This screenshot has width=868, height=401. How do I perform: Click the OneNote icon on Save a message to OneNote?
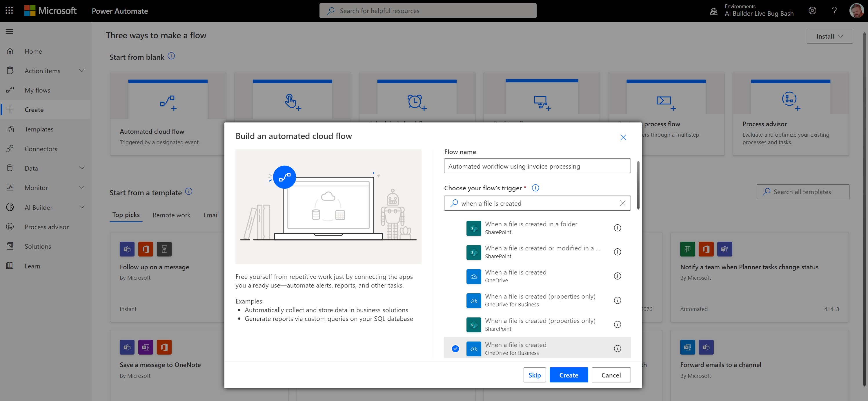pyautogui.click(x=146, y=347)
